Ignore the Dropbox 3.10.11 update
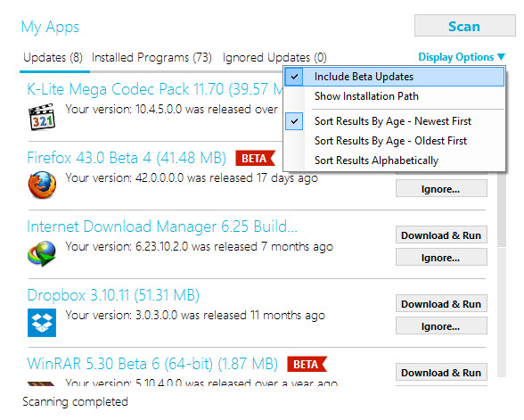 point(441,325)
